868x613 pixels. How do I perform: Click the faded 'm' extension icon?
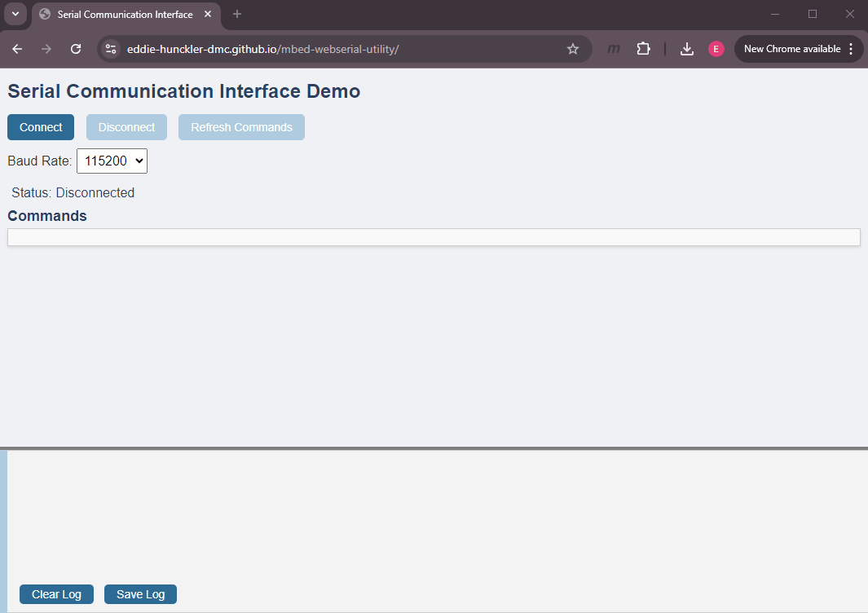(x=614, y=49)
